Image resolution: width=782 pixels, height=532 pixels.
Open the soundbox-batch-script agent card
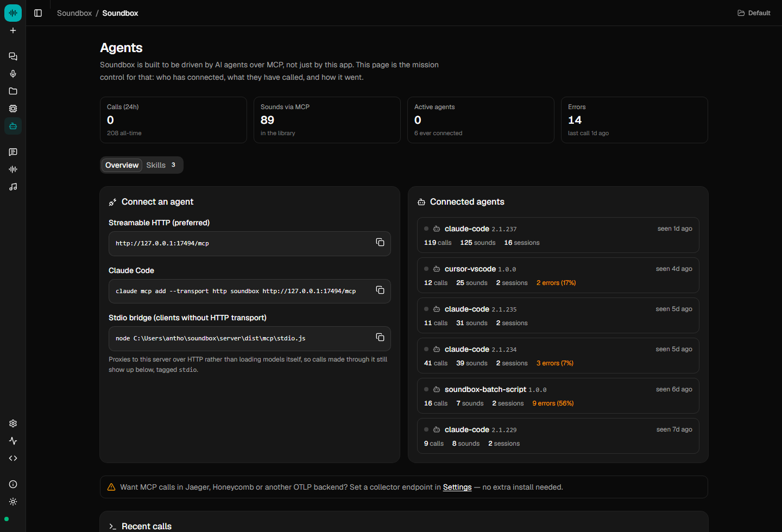click(558, 396)
